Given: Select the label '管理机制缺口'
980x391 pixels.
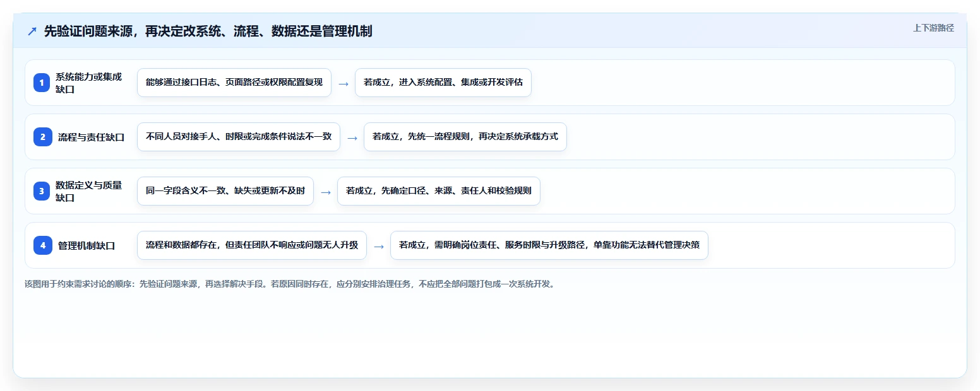Looking at the screenshot, I should click(87, 245).
